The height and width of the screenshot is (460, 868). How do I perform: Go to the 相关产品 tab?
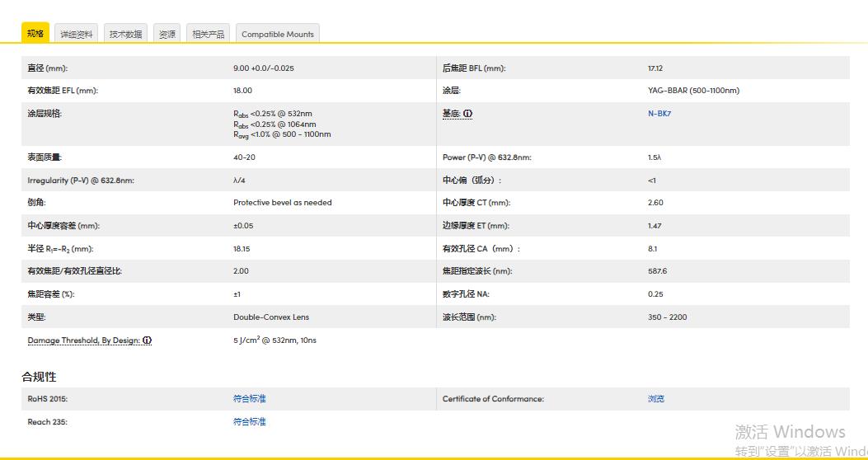(x=208, y=34)
